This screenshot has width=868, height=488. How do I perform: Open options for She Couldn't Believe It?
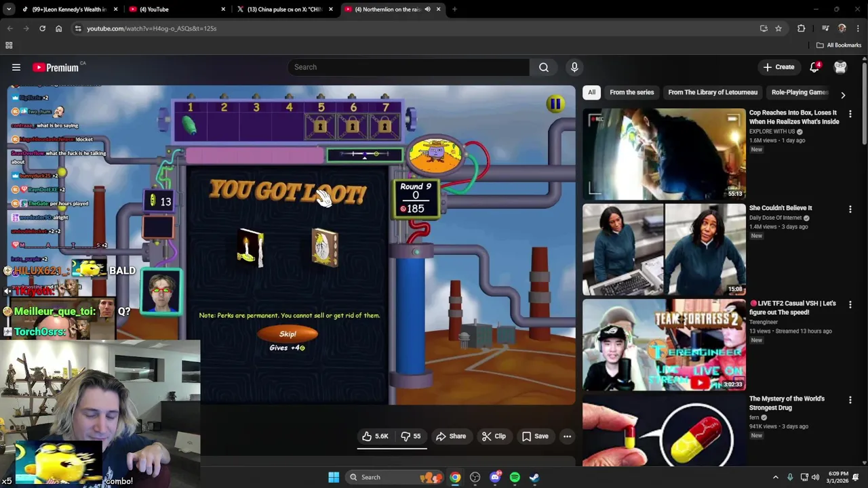tap(850, 209)
